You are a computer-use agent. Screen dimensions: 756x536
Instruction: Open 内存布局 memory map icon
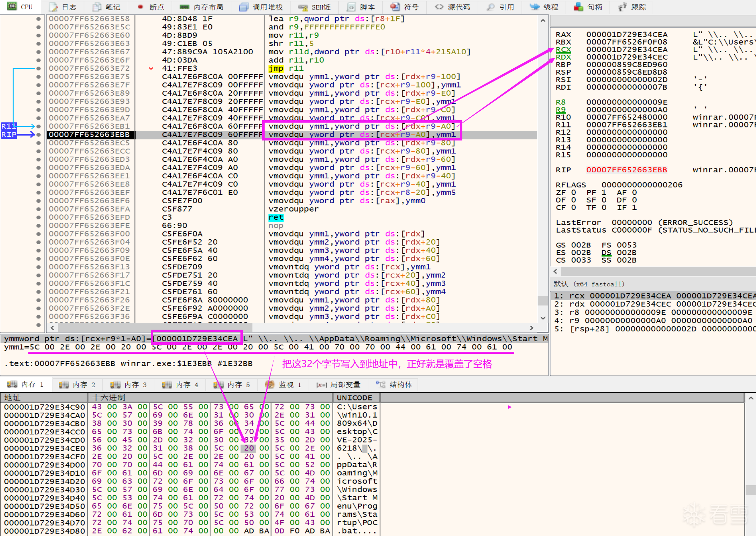click(x=184, y=7)
